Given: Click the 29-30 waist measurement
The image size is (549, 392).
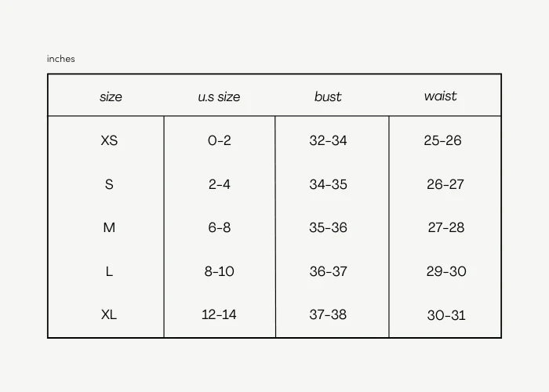Looking at the screenshot, I should (x=446, y=271).
